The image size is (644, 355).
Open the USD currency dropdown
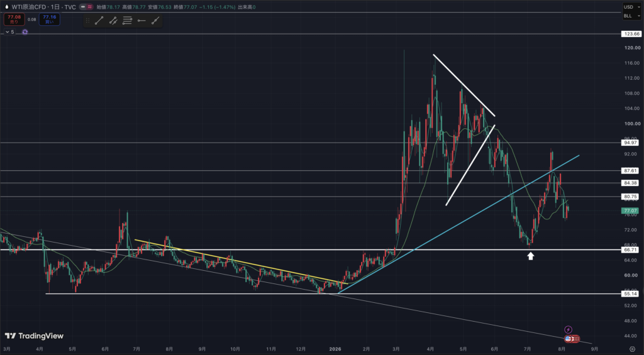click(631, 7)
